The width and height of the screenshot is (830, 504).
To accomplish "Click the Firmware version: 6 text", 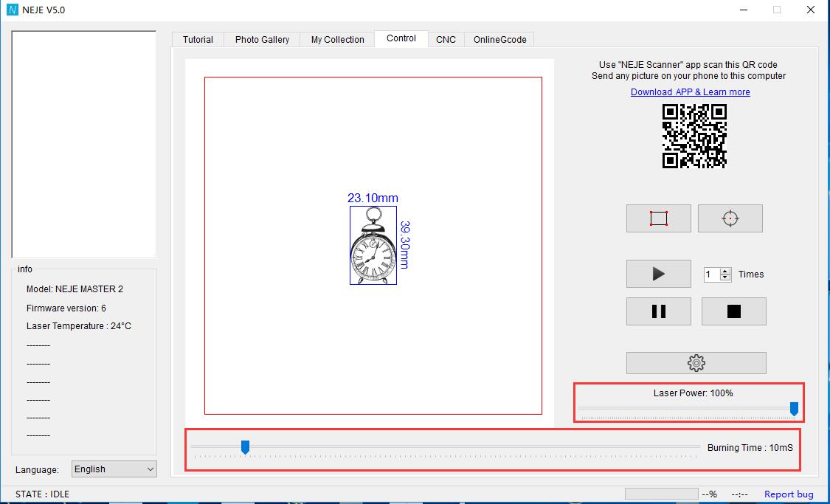I will [66, 308].
